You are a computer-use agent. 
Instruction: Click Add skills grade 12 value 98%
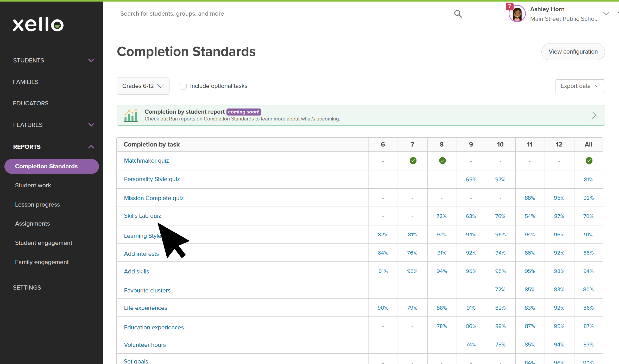(x=559, y=271)
